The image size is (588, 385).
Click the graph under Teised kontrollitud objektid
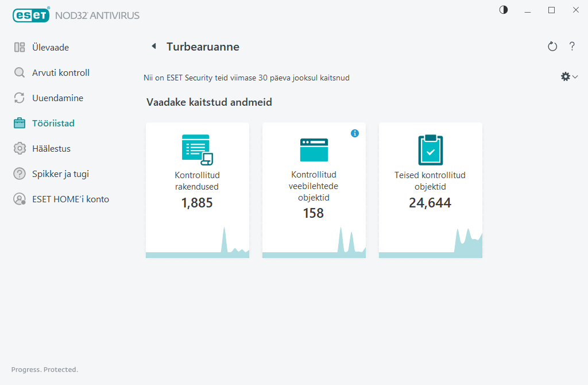pyautogui.click(x=431, y=243)
